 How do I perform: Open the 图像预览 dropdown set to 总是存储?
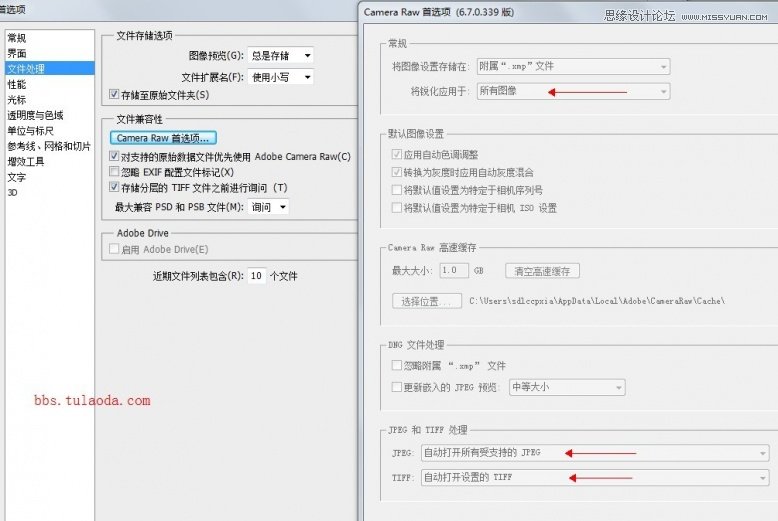280,55
